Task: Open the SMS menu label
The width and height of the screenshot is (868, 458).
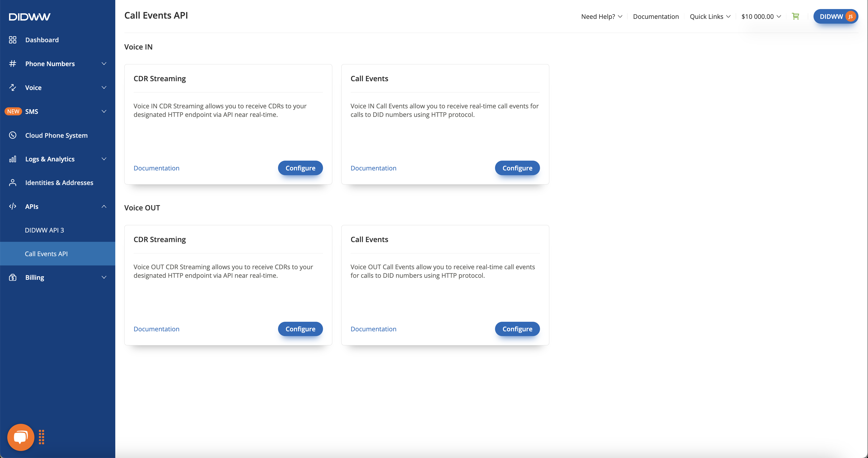Action: point(32,111)
